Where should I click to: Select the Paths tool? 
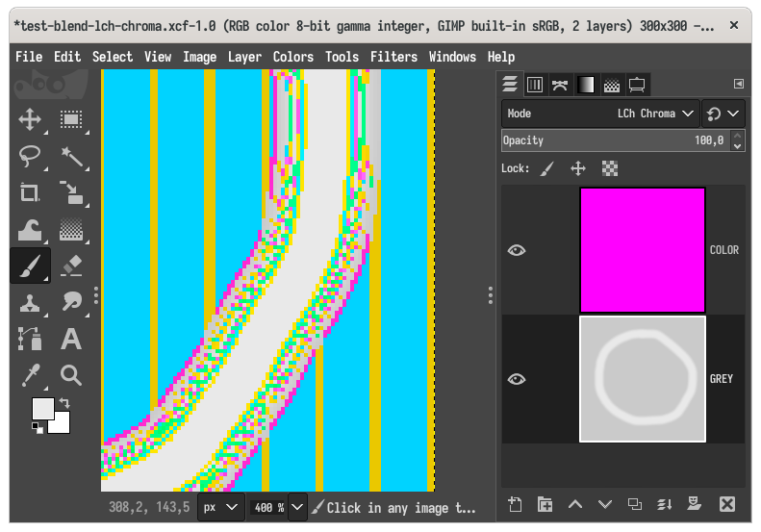(30, 339)
